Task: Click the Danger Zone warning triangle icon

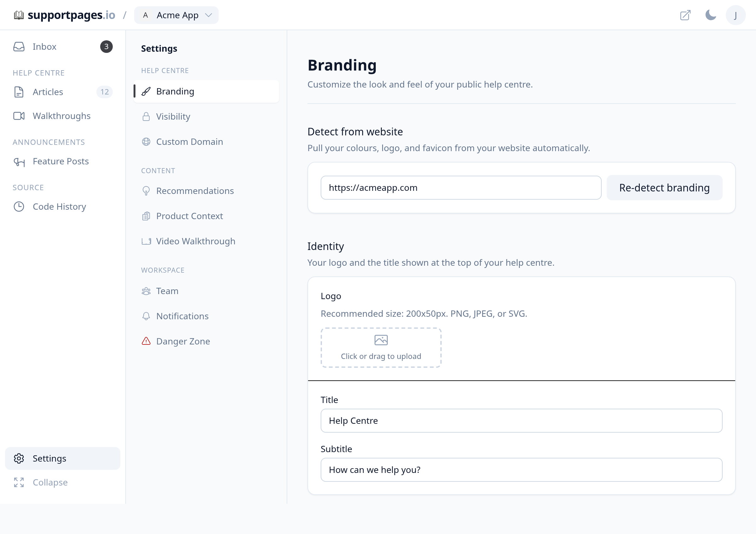Action: (146, 341)
